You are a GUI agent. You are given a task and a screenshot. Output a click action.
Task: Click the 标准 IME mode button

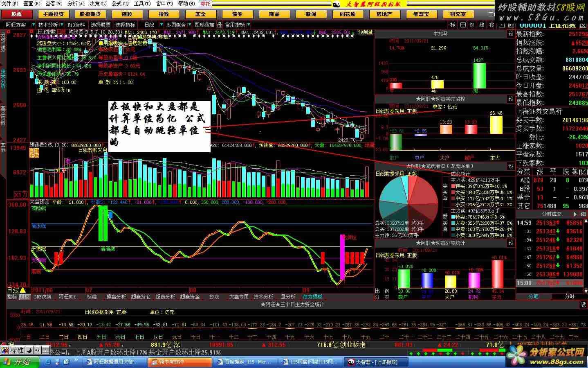(17, 350)
